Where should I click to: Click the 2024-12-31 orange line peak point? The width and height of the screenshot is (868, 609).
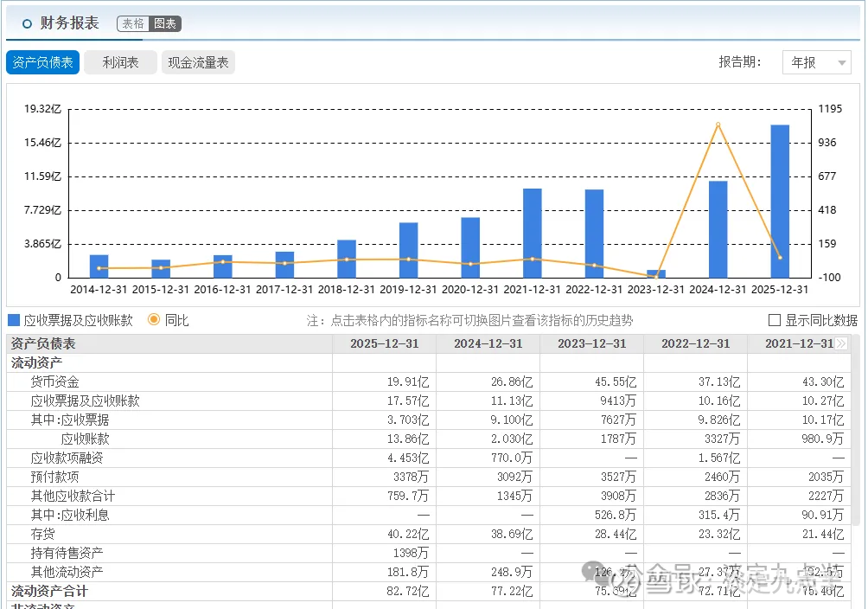(718, 125)
